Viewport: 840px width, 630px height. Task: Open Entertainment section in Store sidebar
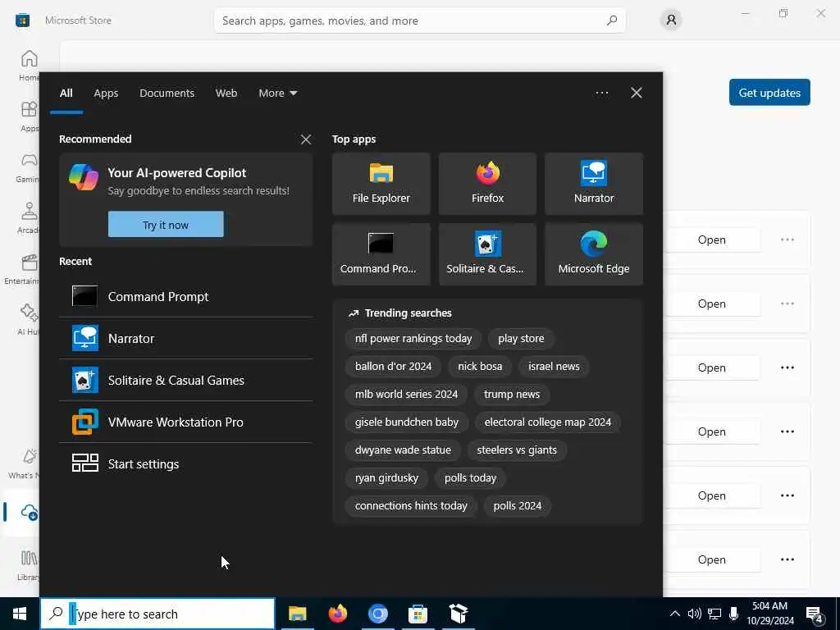pos(22,269)
